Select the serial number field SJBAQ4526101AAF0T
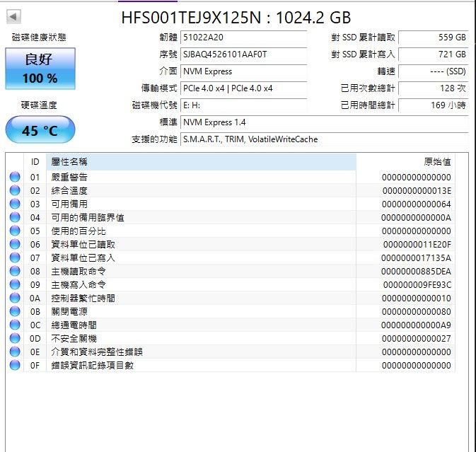The image size is (476, 452). 243,54
